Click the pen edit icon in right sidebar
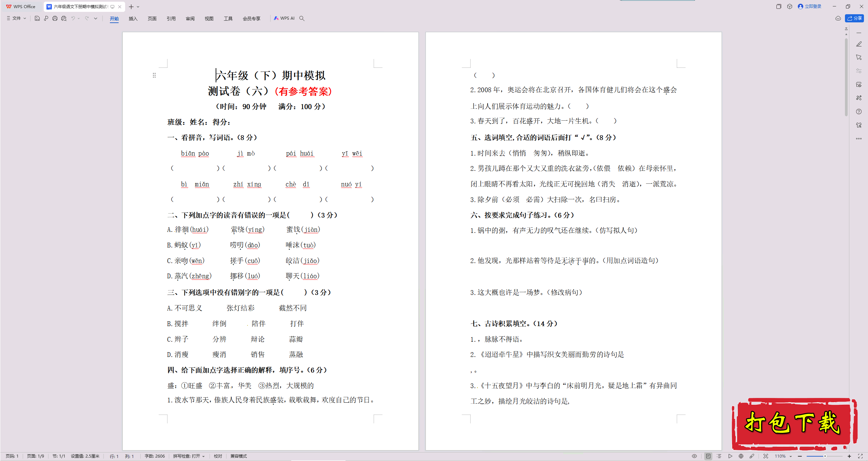Screen dimensions: 868x461 pos(859,44)
